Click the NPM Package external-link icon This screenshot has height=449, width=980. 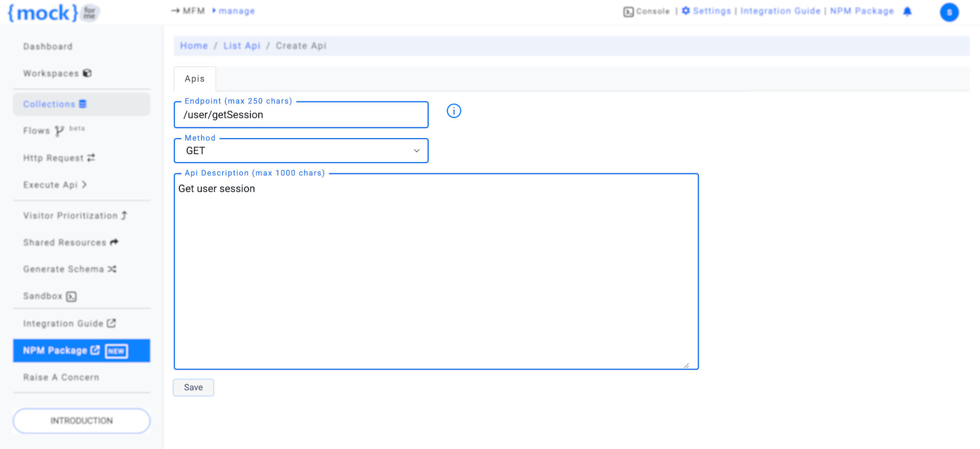(x=95, y=350)
